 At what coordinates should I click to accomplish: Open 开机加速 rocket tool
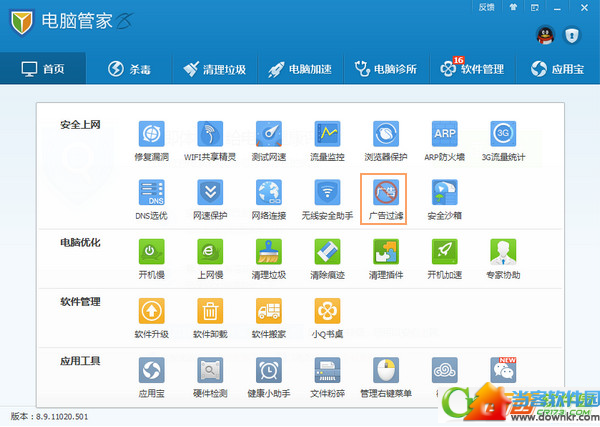(x=444, y=259)
